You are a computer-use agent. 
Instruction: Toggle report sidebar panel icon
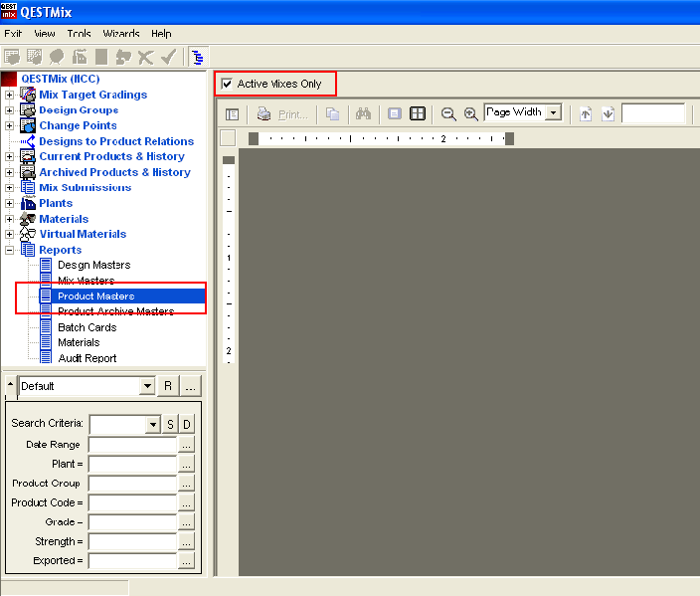tap(232, 114)
